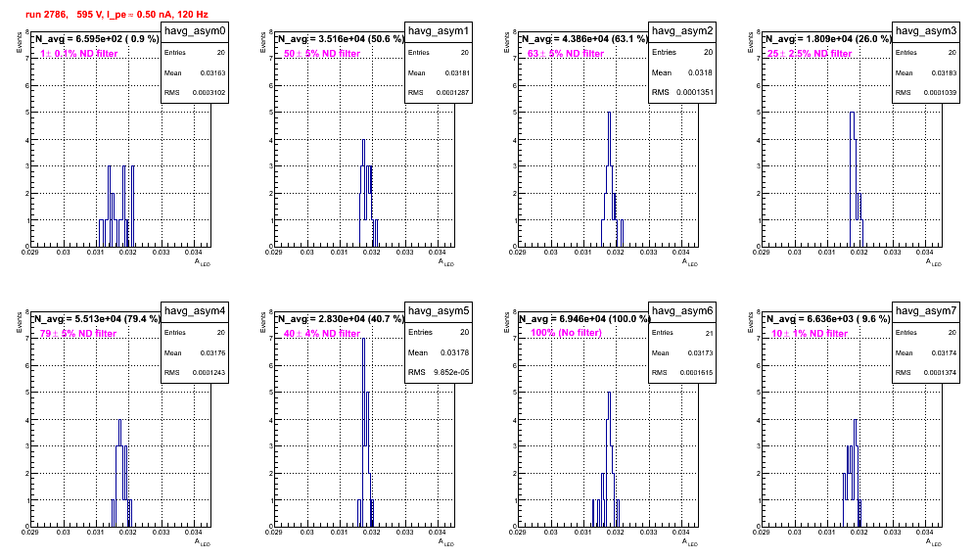Click the 79± 5% ND filter label
975x560 pixels.
coord(78,334)
